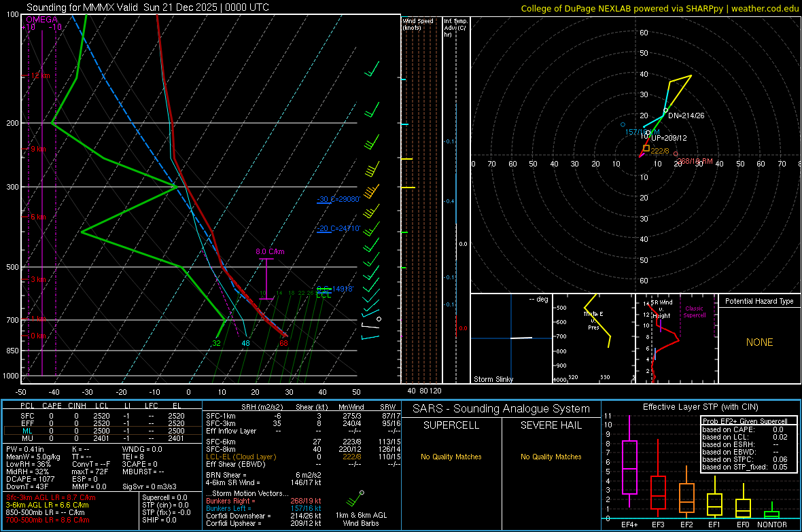
Task: Click the Supercell = 0.0 value
Action: click(x=164, y=497)
